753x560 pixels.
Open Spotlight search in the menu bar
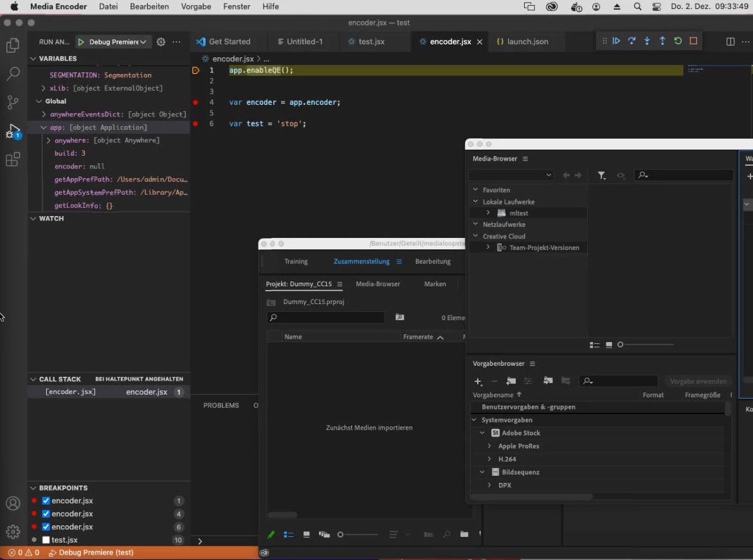click(x=637, y=6)
